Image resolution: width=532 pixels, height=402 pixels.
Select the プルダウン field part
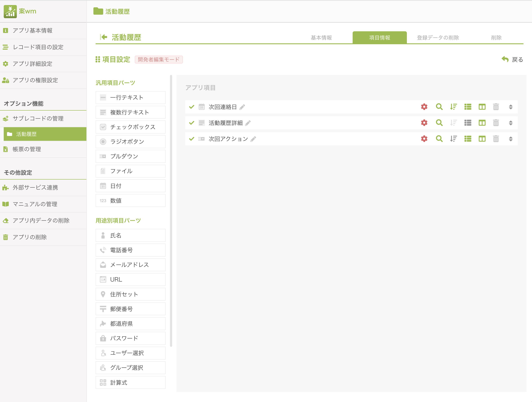(x=131, y=156)
